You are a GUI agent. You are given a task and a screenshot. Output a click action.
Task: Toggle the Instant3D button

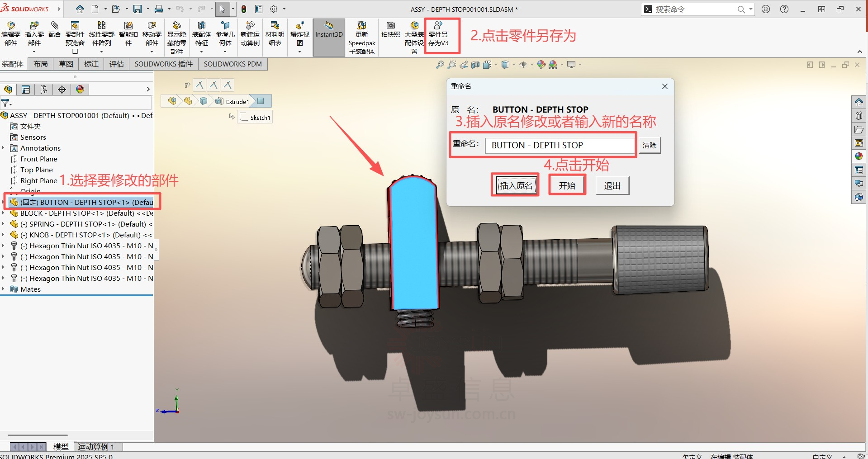(329, 37)
